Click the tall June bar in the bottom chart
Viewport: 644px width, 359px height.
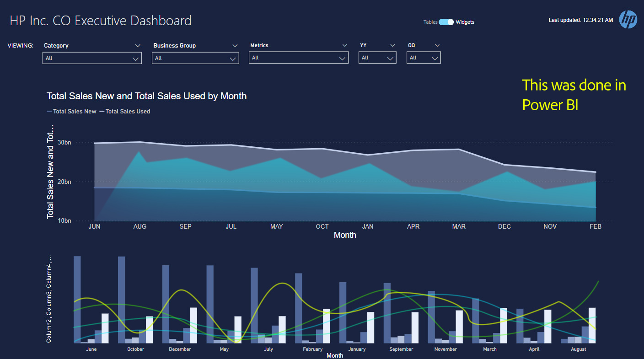tap(77, 299)
